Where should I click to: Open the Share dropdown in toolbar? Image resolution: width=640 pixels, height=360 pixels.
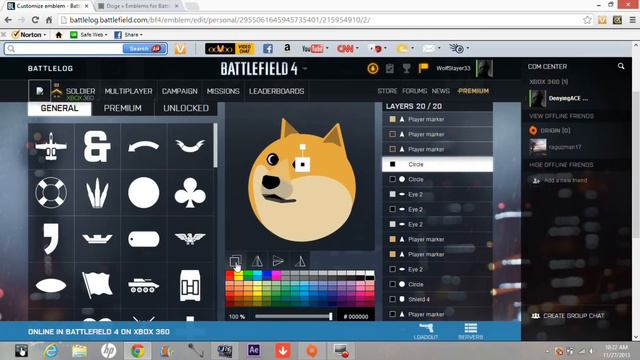[141, 35]
